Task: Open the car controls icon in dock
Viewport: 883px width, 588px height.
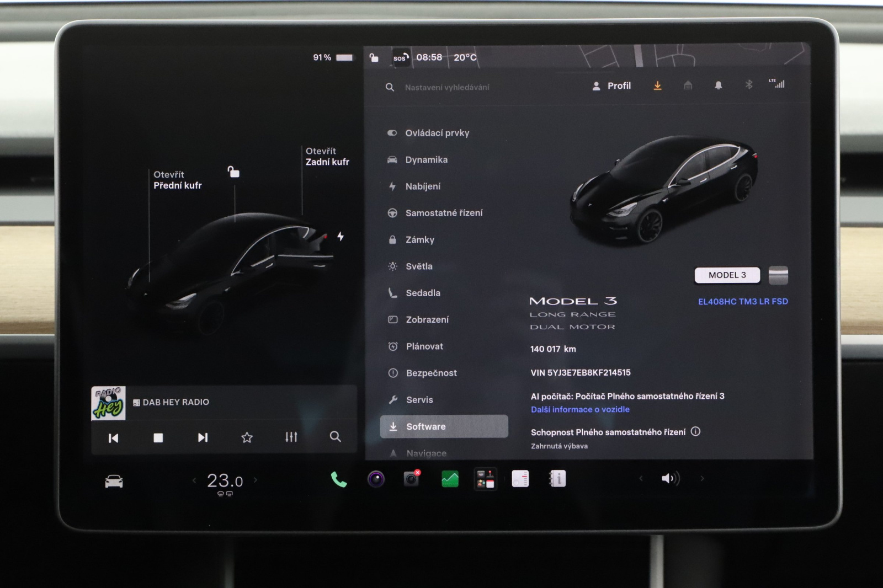Action: 114,482
